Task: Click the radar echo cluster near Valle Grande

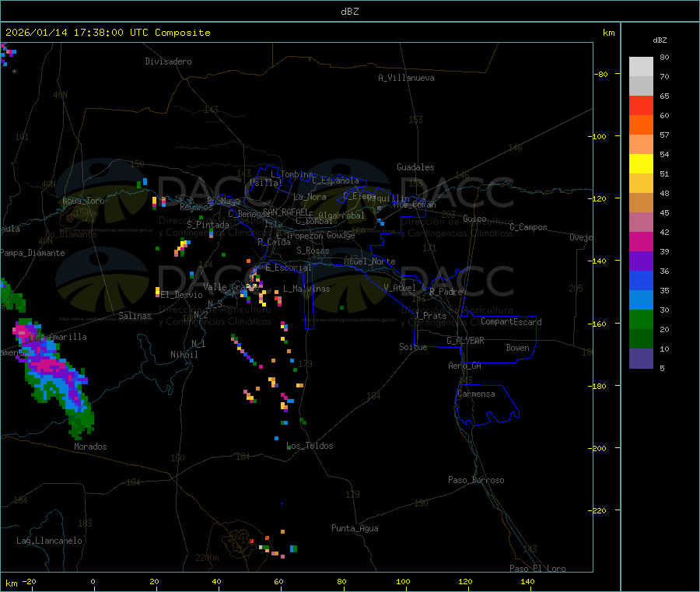Action: (x=255, y=285)
